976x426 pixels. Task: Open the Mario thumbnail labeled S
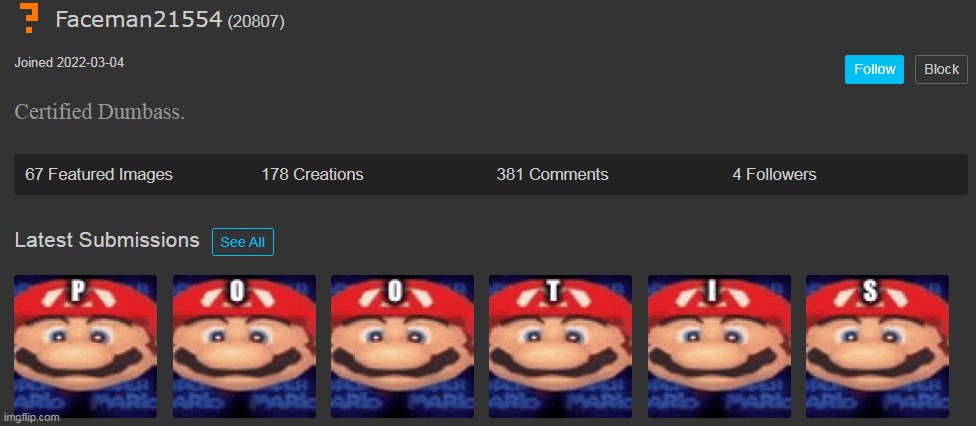click(877, 346)
